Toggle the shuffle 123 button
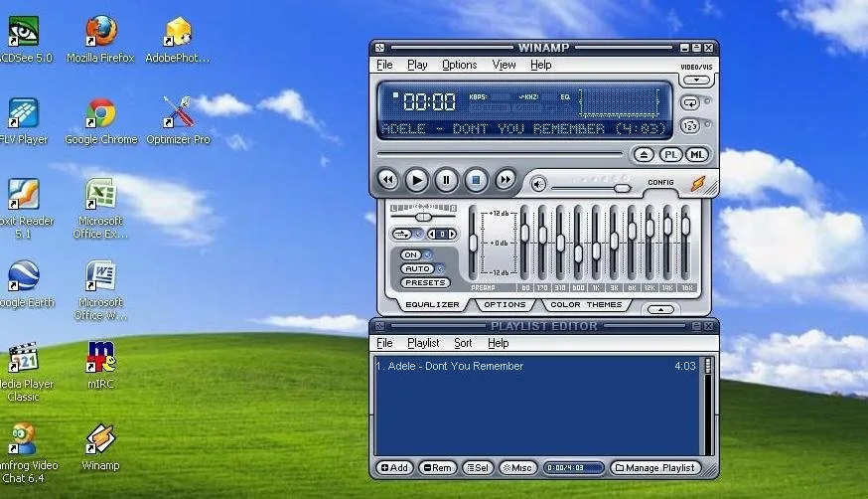868x499 pixels. [690, 126]
